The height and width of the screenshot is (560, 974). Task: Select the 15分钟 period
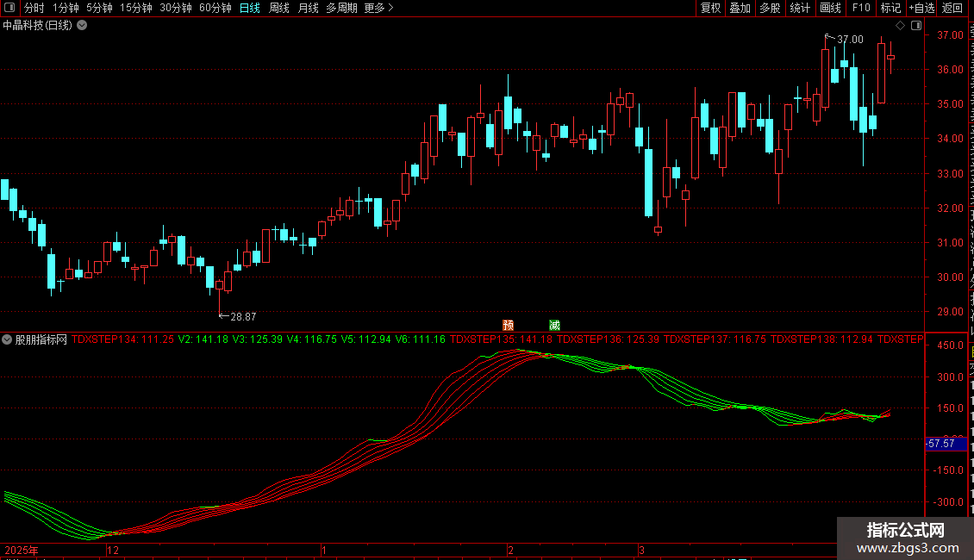tap(136, 8)
